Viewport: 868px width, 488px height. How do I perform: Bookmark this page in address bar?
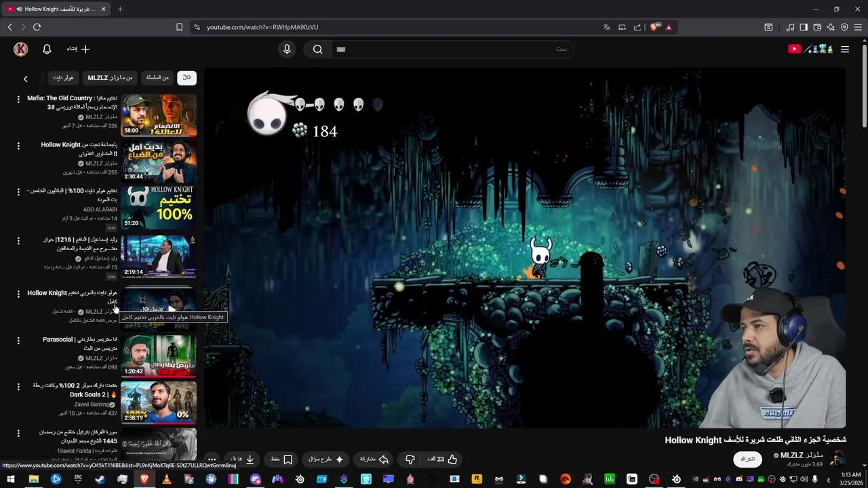tap(179, 27)
